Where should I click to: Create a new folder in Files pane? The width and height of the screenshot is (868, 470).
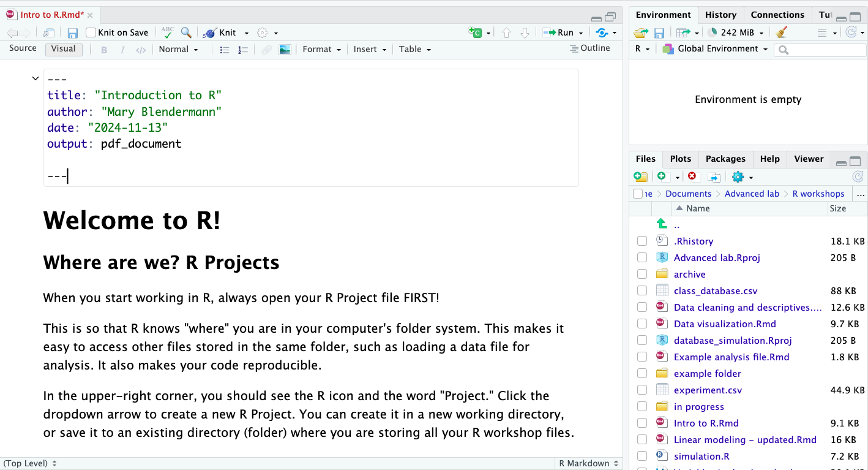point(641,176)
